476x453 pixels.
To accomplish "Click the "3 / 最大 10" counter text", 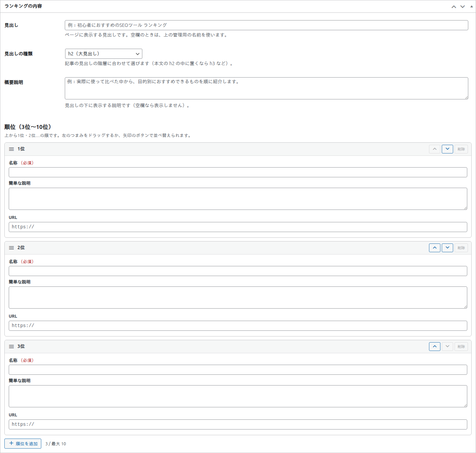I will [56, 444].
